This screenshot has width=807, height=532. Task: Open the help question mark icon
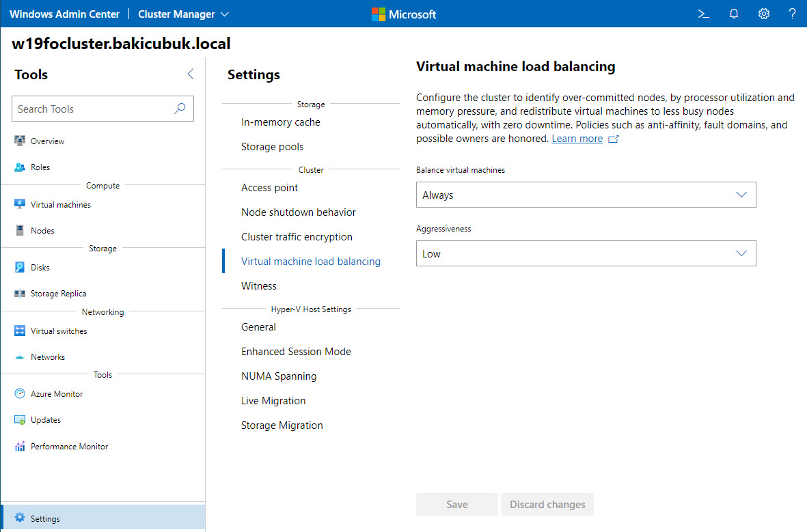click(x=792, y=14)
